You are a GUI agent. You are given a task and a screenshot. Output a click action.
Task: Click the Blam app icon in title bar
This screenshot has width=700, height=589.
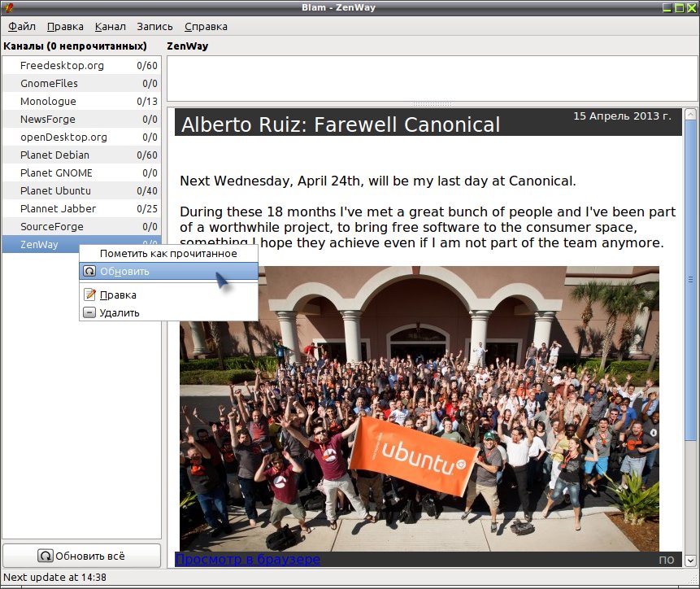(7, 7)
